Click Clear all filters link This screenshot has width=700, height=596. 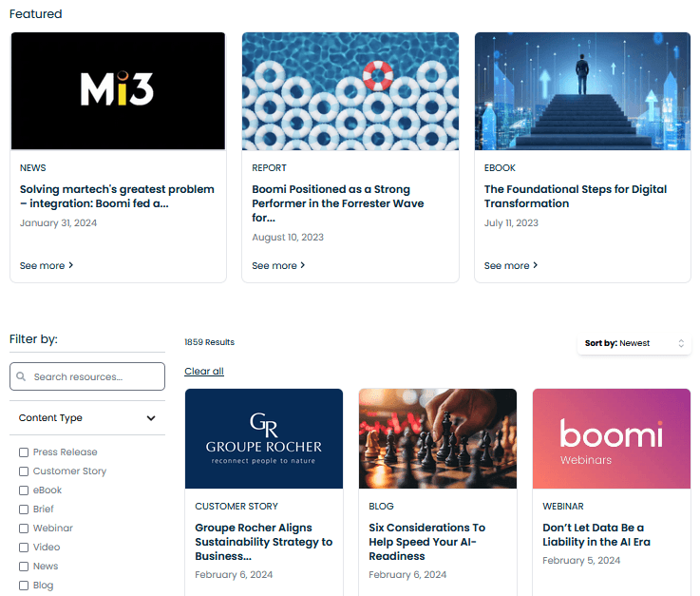pos(204,372)
